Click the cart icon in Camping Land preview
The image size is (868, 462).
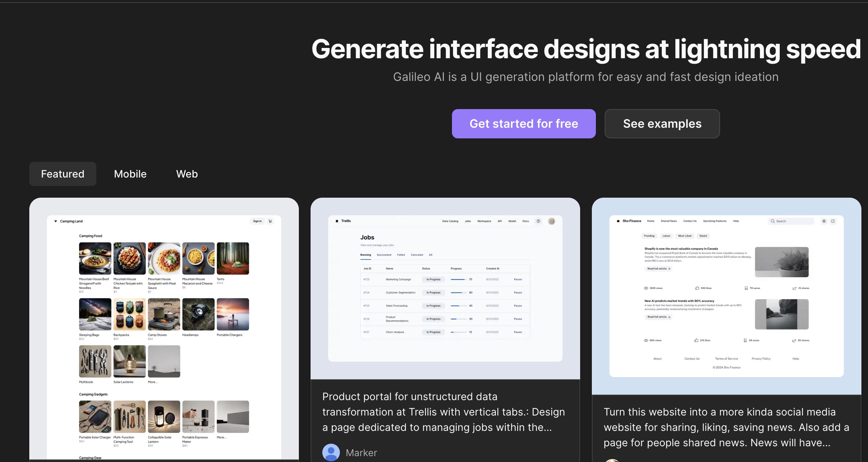tap(270, 221)
